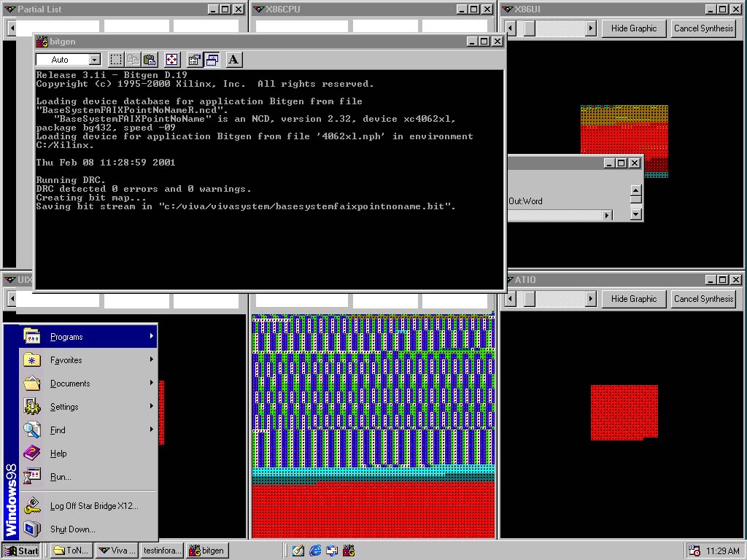Click the X86UI horizontal slider thumb

530,28
